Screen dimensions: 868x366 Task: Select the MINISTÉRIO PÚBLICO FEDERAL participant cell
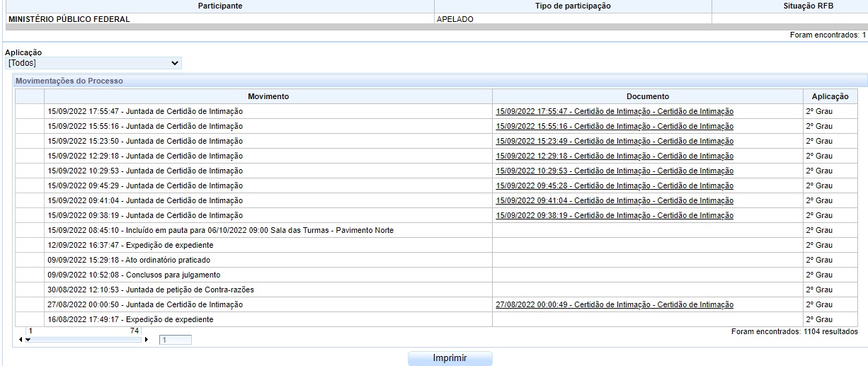click(x=219, y=19)
